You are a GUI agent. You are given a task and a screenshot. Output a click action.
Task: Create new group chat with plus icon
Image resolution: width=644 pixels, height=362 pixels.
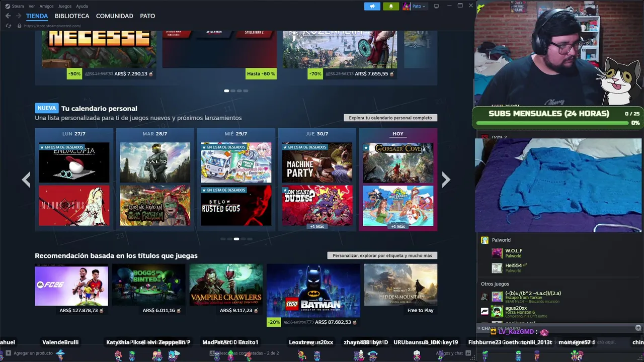(x=638, y=328)
